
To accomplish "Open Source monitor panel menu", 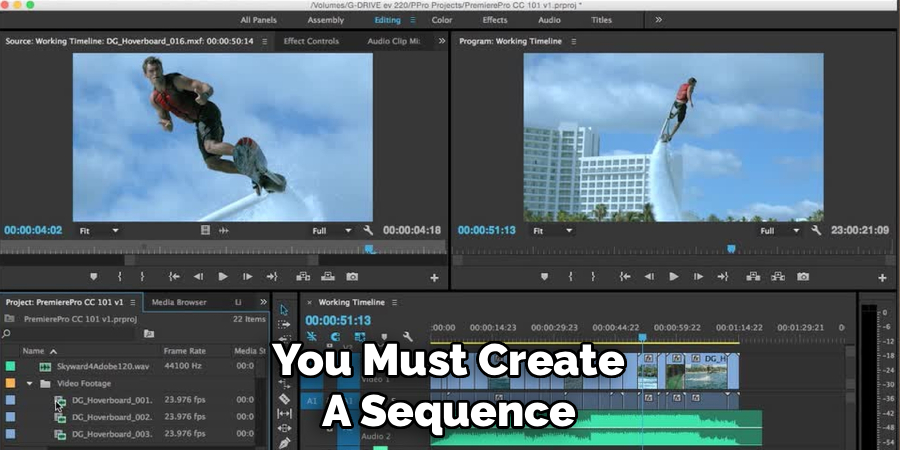I will click(265, 41).
